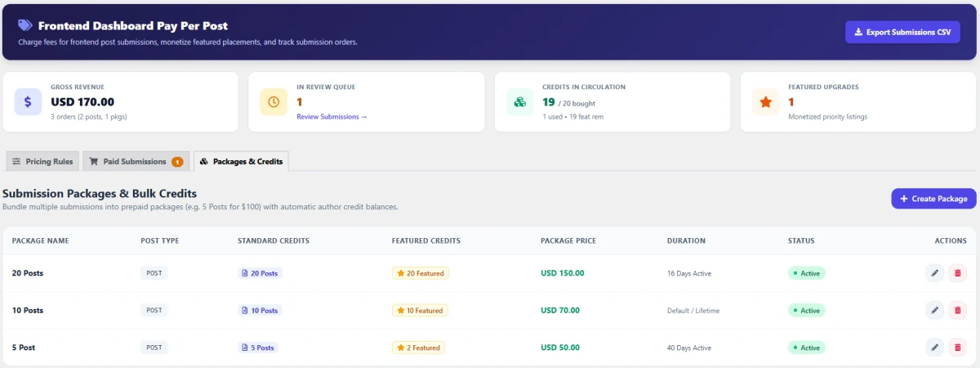Image resolution: width=980 pixels, height=368 pixels.
Task: Click the Featured Credits column header
Action: click(426, 241)
